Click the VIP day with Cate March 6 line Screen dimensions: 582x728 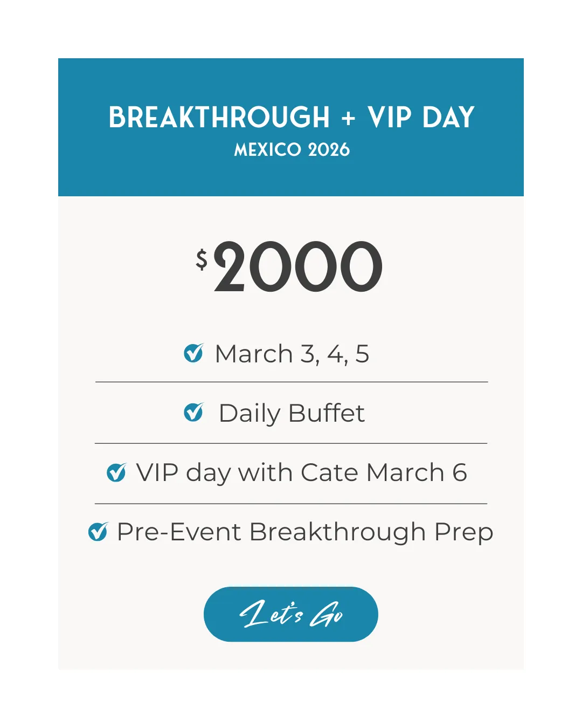[x=301, y=473]
